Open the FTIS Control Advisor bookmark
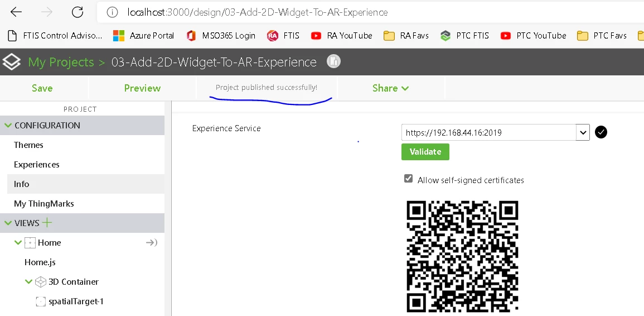644x316 pixels. (x=55, y=36)
